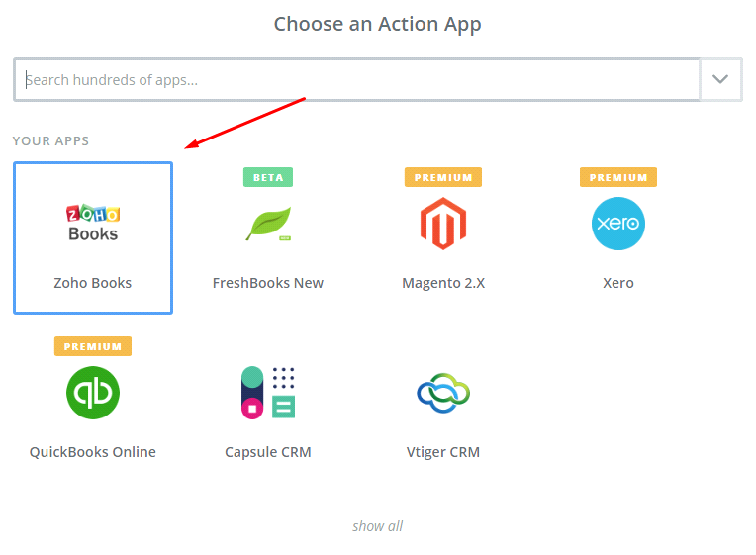
Task: Choose the Magento orange hexagon logo
Action: (443, 224)
